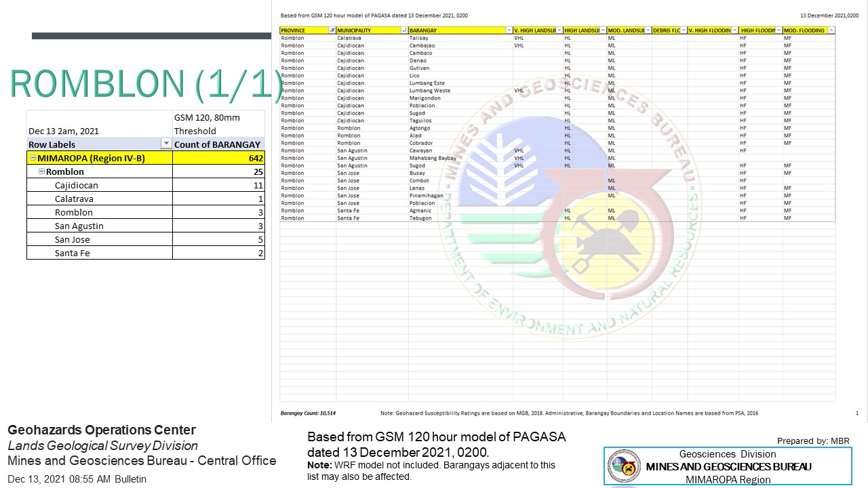Select the Pinamihagan barangay cell

click(x=460, y=195)
